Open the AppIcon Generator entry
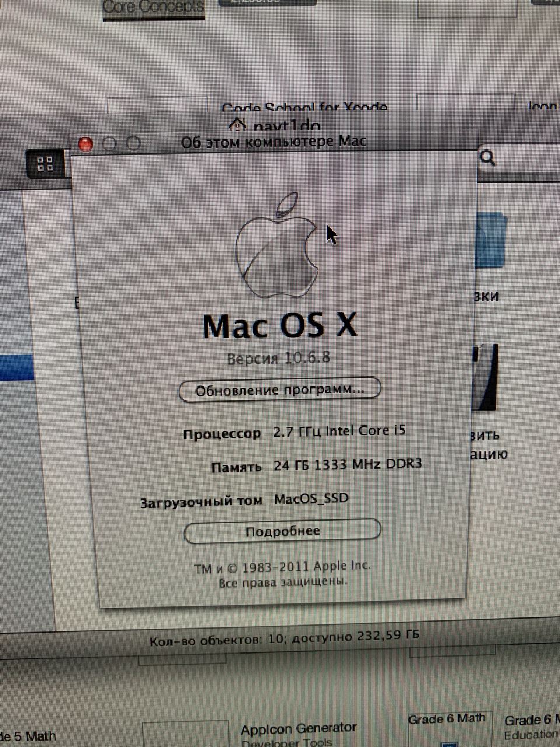The image size is (560, 747). click(298, 728)
